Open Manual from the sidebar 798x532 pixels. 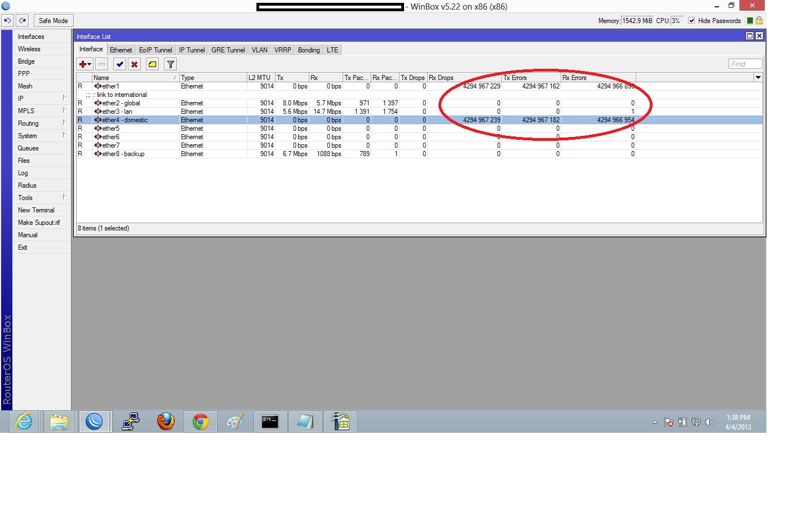[x=42, y=235]
